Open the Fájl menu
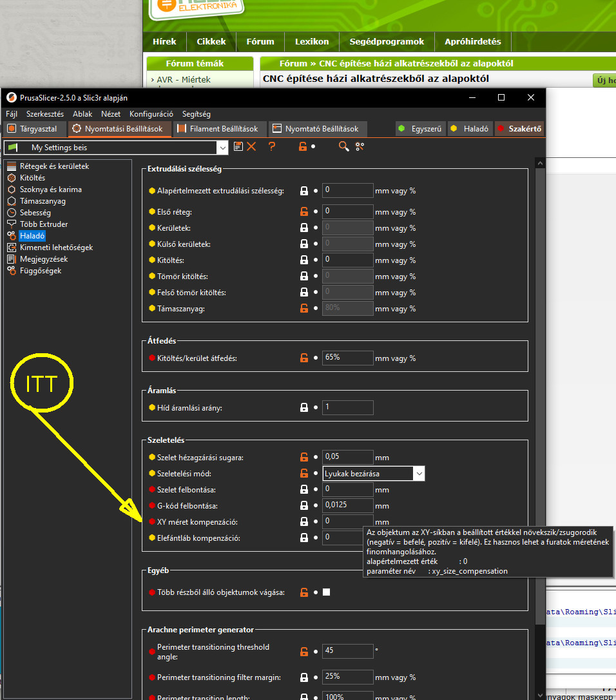Viewport: 616px width, 700px height. click(x=12, y=114)
